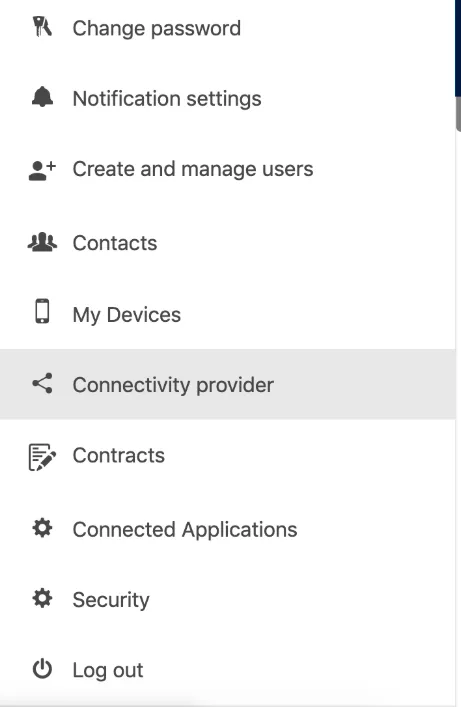Click the document-pencil icon for Contracts
This screenshot has height=707, width=461.
tap(42, 457)
